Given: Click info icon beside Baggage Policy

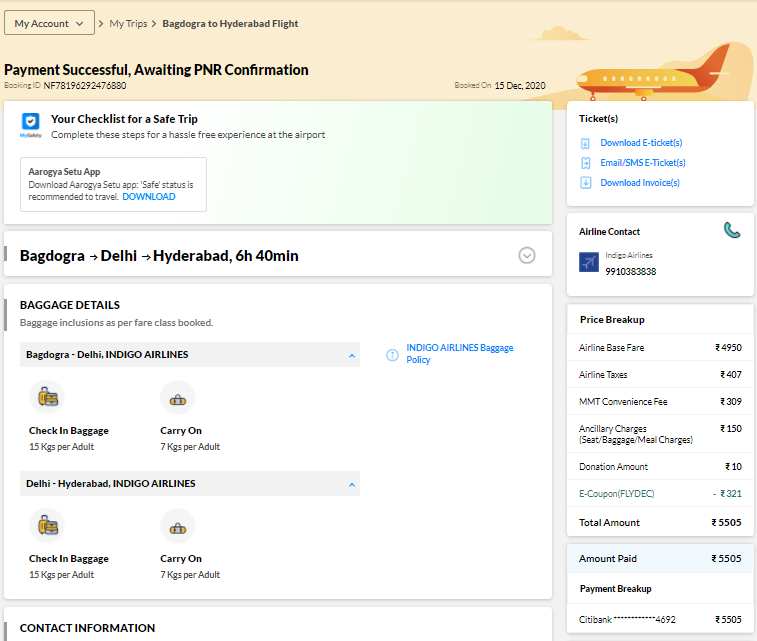Looking at the screenshot, I should click(393, 355).
